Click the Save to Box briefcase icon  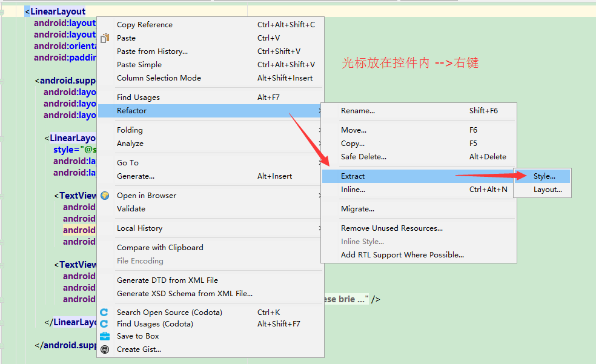[x=105, y=336]
